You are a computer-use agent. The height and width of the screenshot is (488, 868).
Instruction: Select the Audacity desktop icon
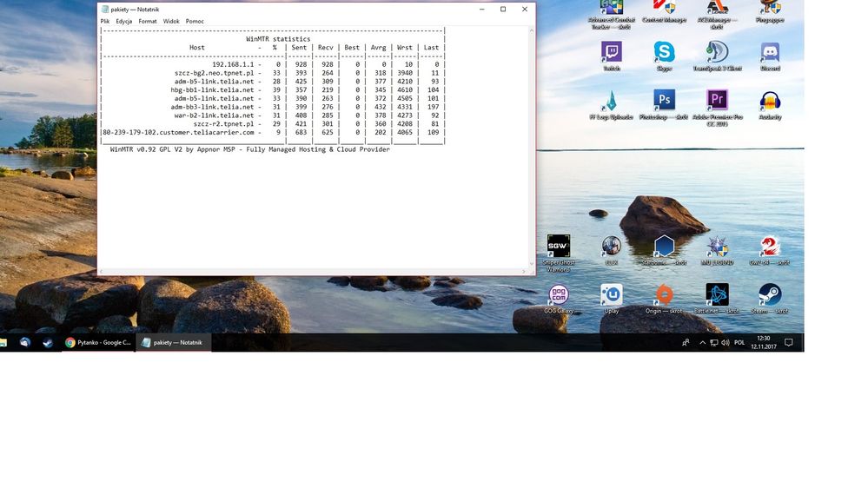[770, 102]
